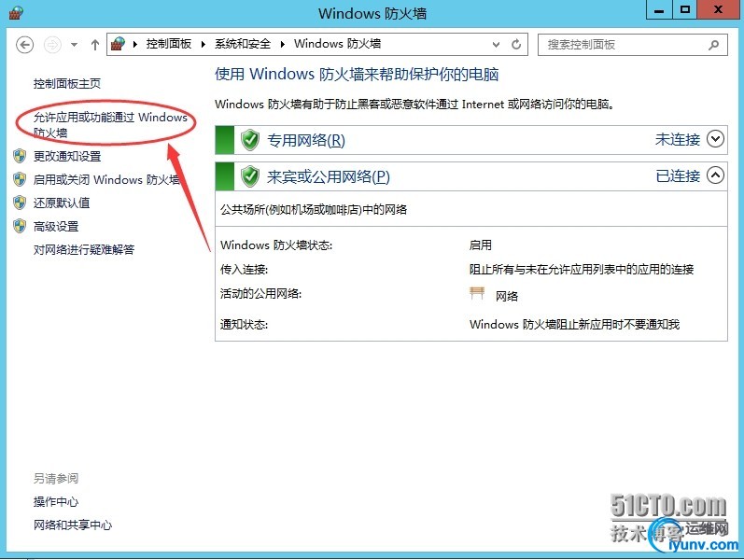This screenshot has width=744, height=560.
Task: Click the 活动的公用网络 label
Action: pos(260,294)
